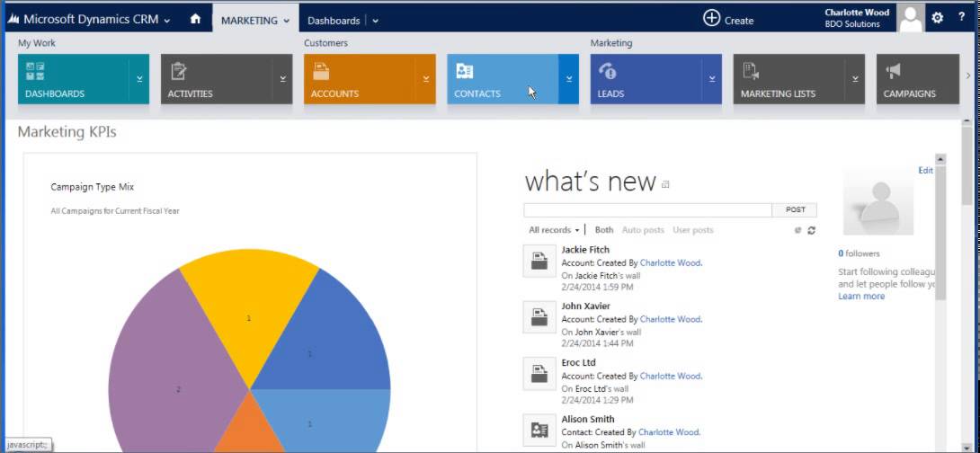Open Charlotte Wood link under John Xavier

pos(671,319)
